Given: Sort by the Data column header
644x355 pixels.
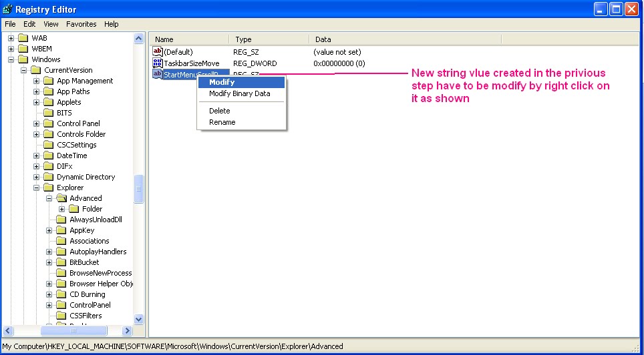Looking at the screenshot, I should [x=406, y=39].
